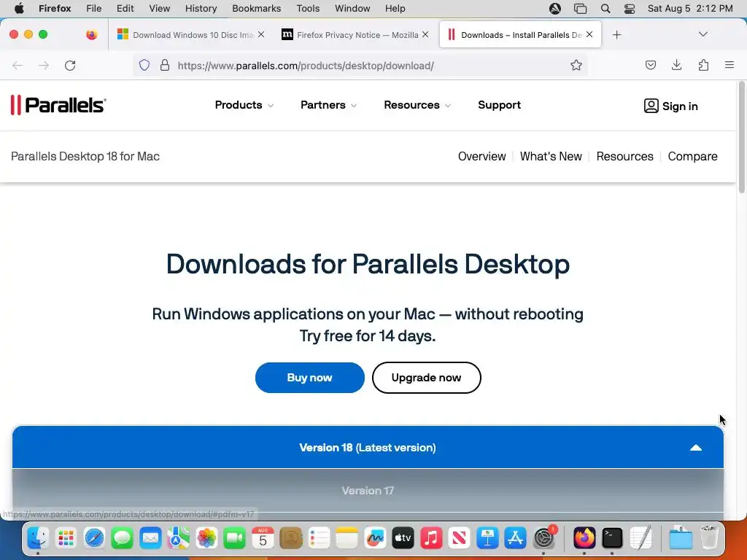Expand the Version 17 section
Image resolution: width=747 pixels, height=560 pixels.
[x=368, y=491]
